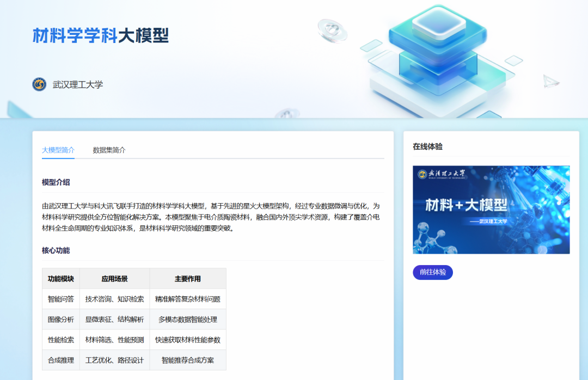Click the paper plane icon in the banner

[550, 81]
